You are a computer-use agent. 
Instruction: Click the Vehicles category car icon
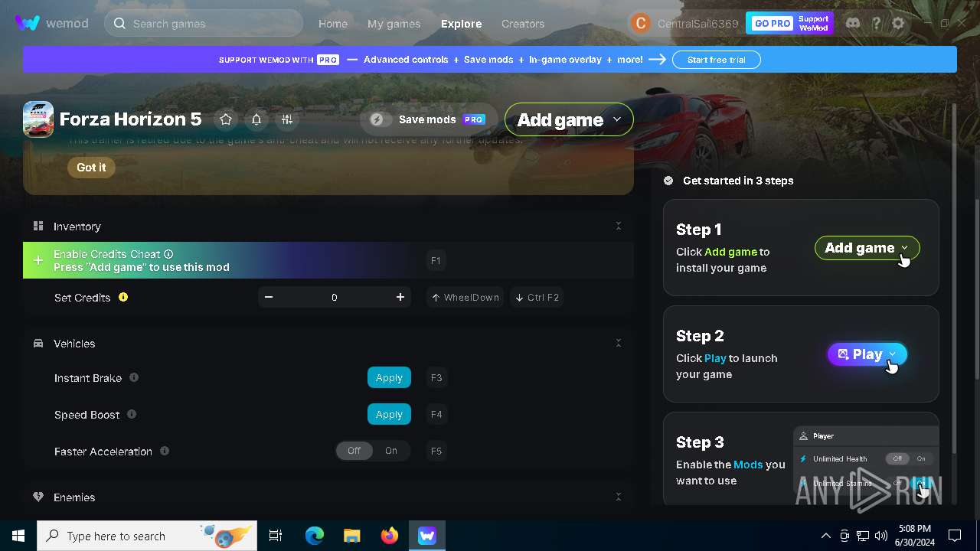point(38,343)
